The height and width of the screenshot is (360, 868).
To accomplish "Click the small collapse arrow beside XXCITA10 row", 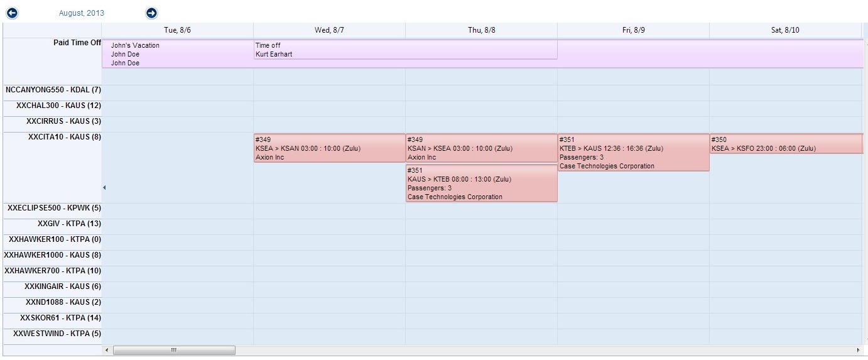I will [x=104, y=187].
